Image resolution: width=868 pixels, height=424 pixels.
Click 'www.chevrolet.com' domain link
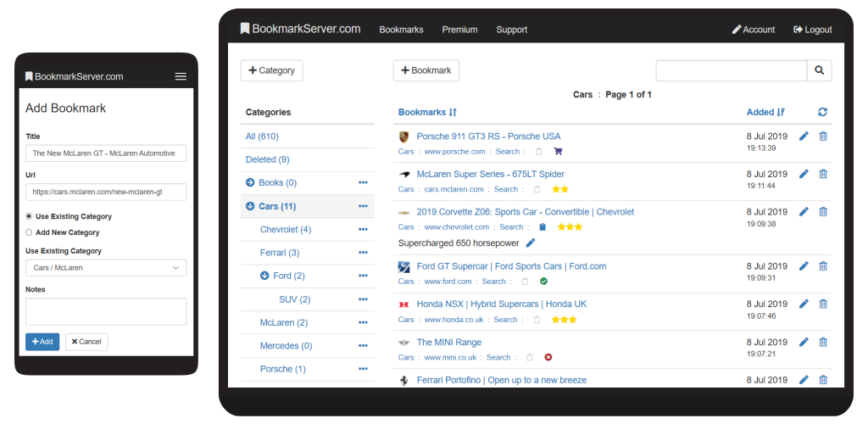457,227
